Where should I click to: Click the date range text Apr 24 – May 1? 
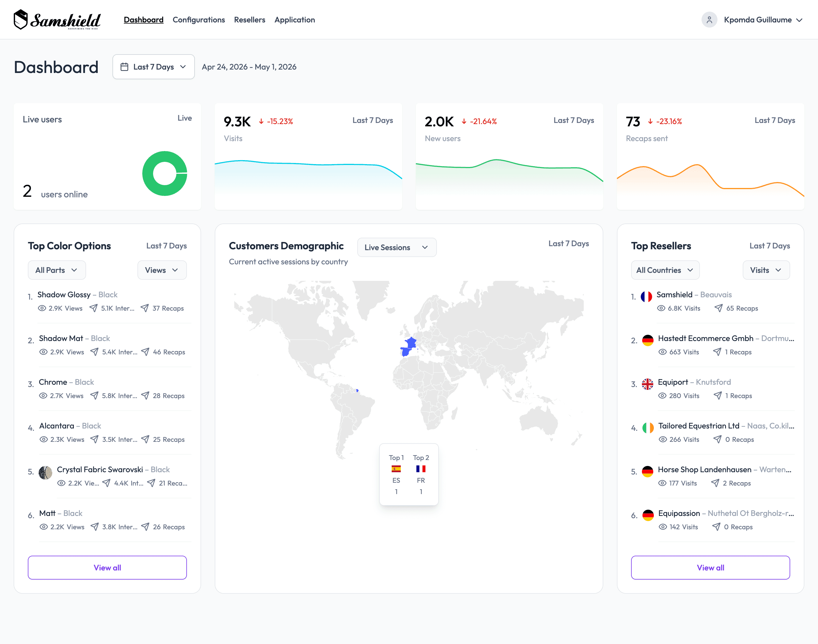(x=249, y=67)
